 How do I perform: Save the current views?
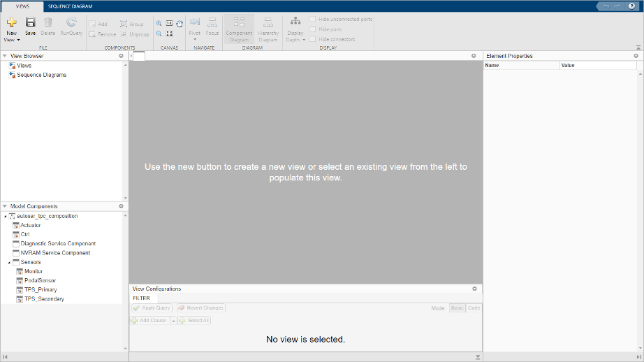click(x=31, y=27)
